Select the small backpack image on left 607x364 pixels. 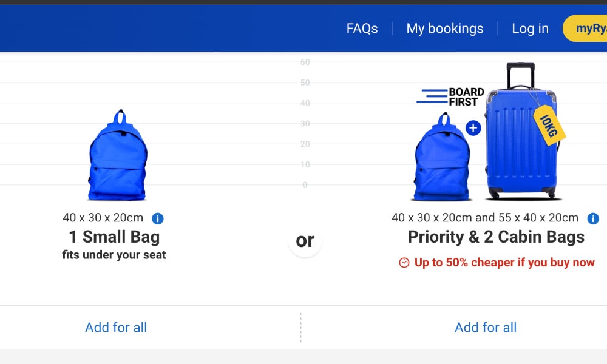coord(117,155)
